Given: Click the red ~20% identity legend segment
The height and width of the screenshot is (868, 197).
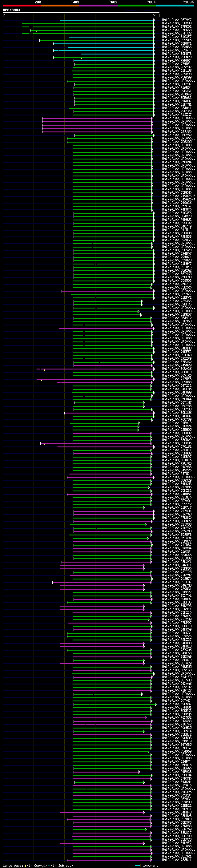Looking at the screenshot, I should coord(22,6).
